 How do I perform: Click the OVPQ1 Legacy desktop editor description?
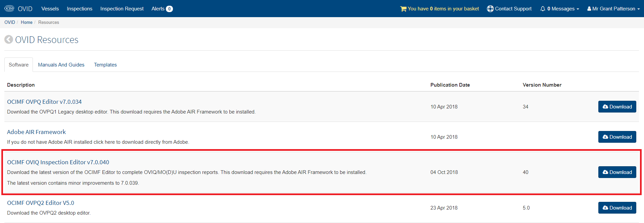coord(131,111)
